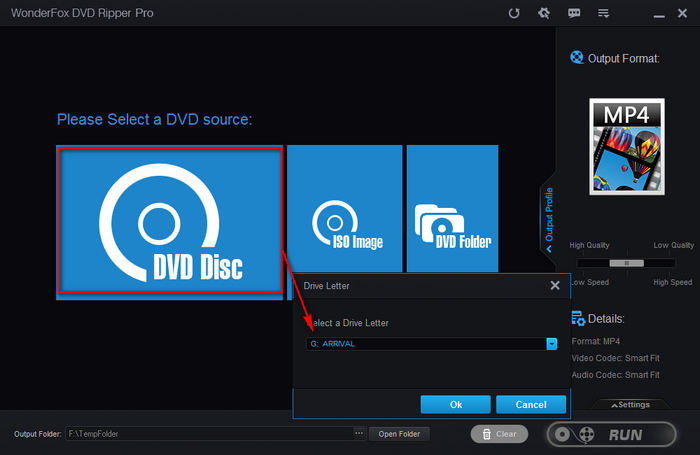This screenshot has width=700, height=455.
Task: Open the settings gear icon in title bar
Action: click(544, 13)
